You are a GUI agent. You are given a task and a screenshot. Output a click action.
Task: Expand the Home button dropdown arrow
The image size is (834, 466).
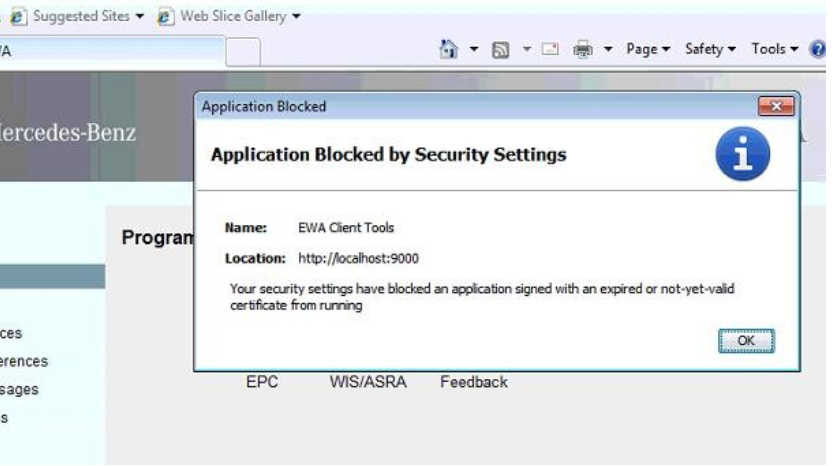473,49
